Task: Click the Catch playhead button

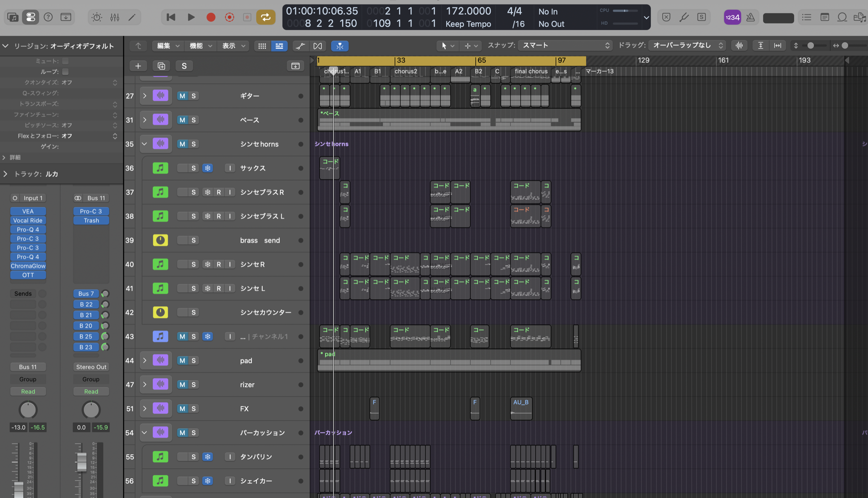Action: tap(340, 46)
